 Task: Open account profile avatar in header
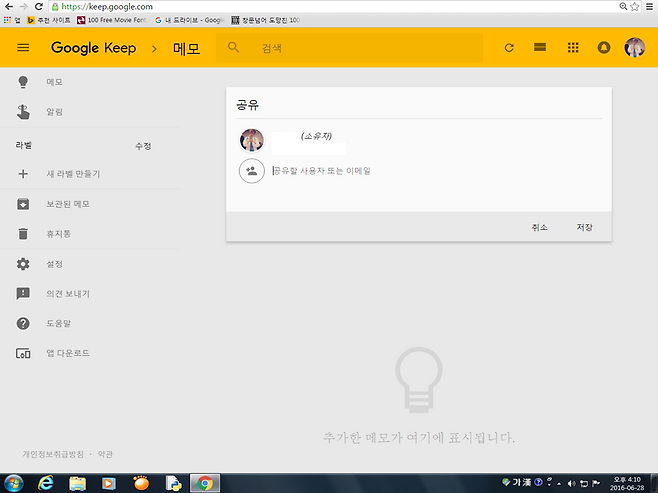(x=634, y=47)
